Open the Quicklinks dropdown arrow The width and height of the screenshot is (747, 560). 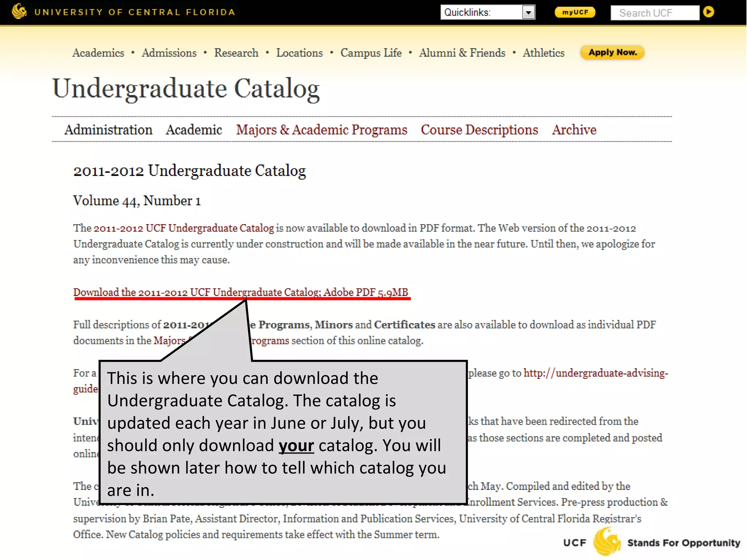click(x=528, y=13)
